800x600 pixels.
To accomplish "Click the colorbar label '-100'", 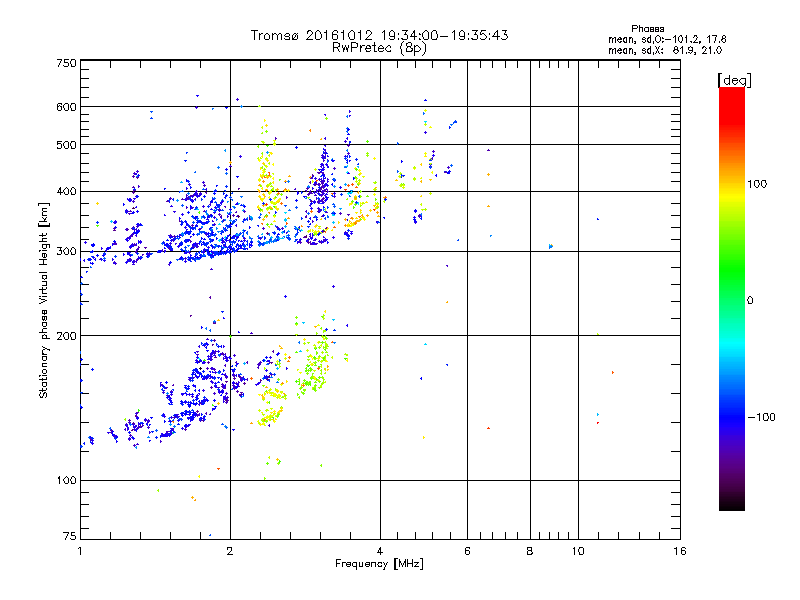I will click(761, 417).
